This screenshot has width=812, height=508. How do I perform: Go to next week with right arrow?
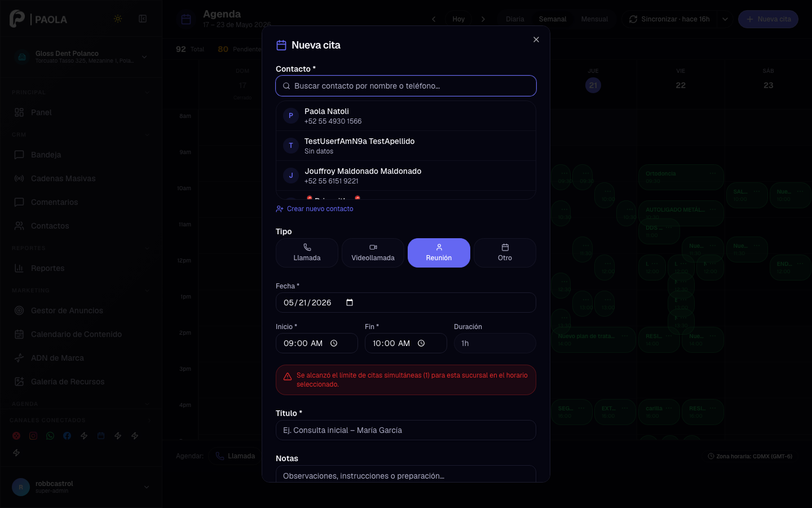pos(483,19)
